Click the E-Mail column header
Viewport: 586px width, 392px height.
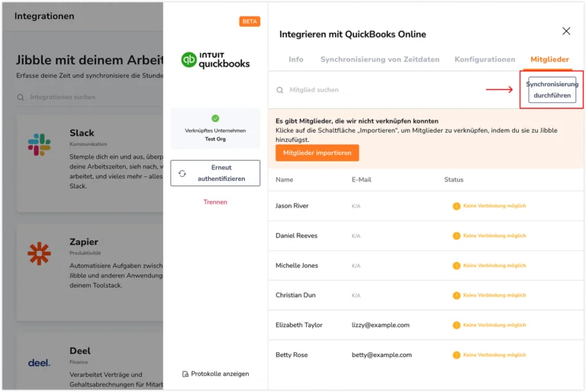tap(362, 180)
